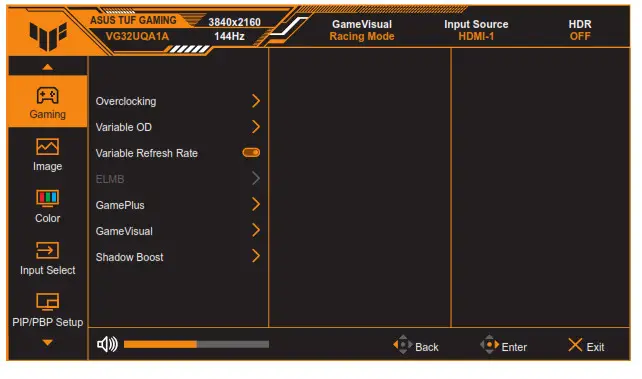Viewport: 642px width, 379px height.
Task: Open the Color RGB monitor icon
Action: click(47, 199)
